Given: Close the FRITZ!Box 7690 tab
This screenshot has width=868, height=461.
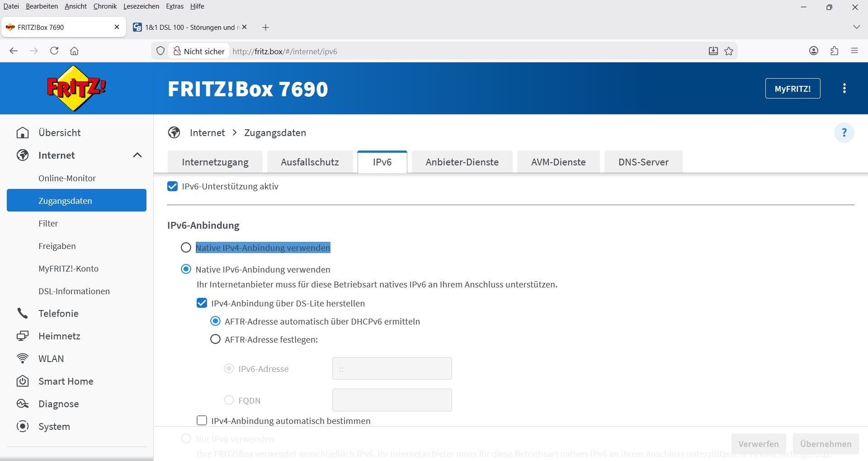Looking at the screenshot, I should point(117,27).
